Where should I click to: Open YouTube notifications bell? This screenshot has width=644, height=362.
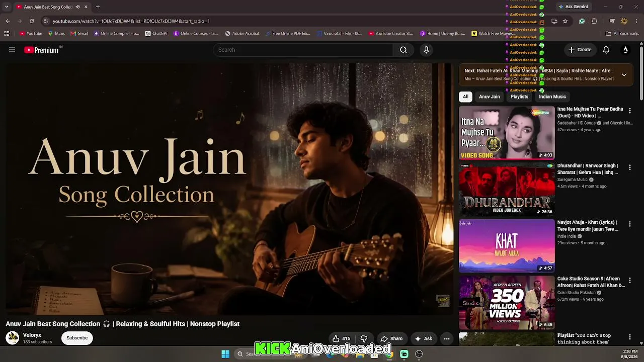click(x=606, y=50)
